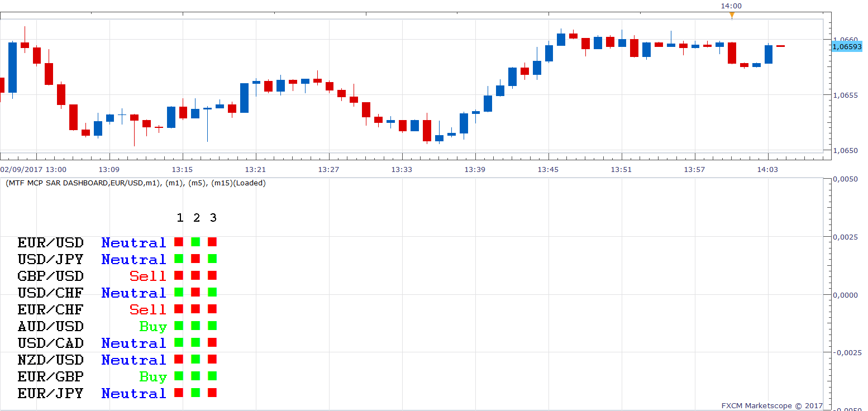
Task: Select the USD/CAD pair label
Action: 50,343
